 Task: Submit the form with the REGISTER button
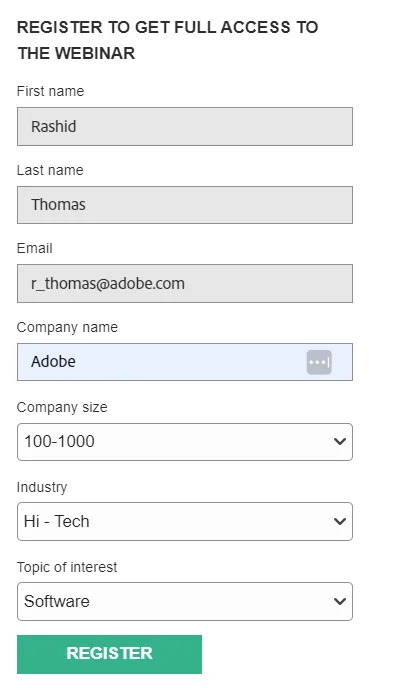109,654
